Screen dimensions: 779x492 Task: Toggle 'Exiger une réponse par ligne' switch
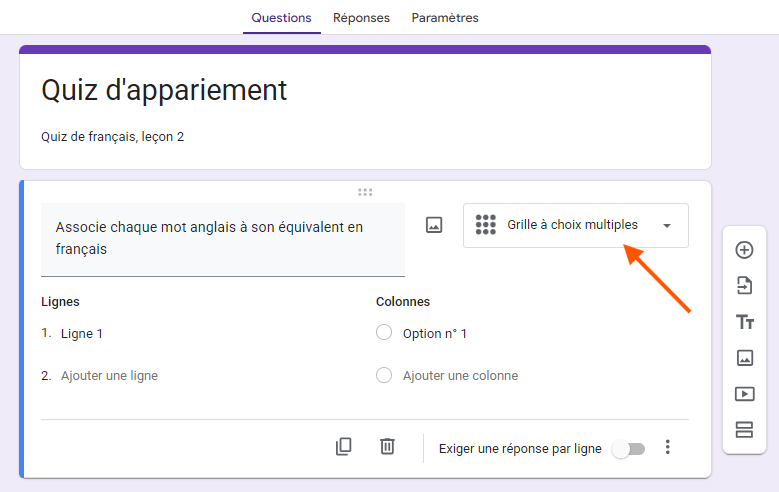pyautogui.click(x=629, y=449)
